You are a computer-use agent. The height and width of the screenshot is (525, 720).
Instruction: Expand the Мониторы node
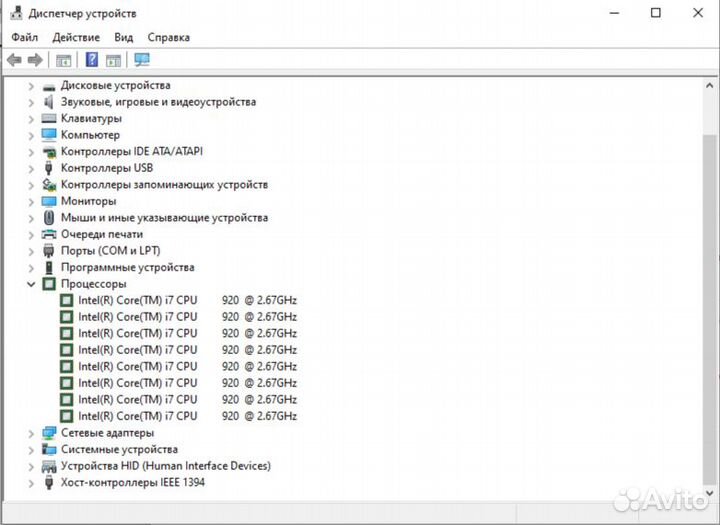pyautogui.click(x=31, y=202)
